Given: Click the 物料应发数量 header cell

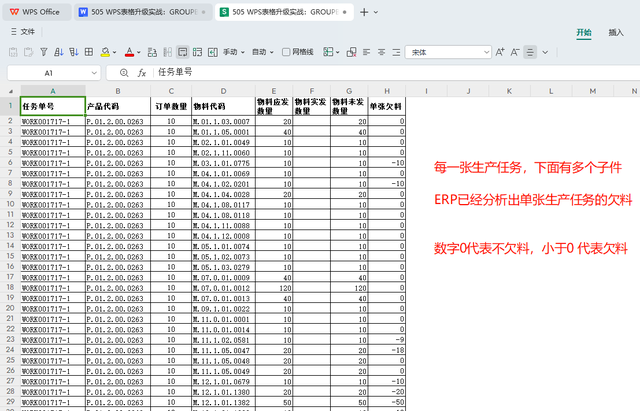Looking at the screenshot, I should pyautogui.click(x=274, y=106).
